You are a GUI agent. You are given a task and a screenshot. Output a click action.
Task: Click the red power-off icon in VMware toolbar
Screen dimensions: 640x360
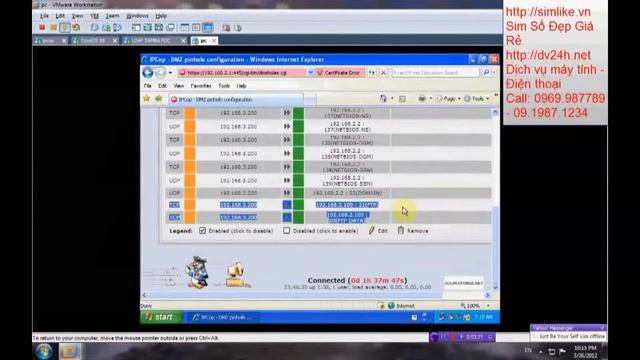(42, 28)
